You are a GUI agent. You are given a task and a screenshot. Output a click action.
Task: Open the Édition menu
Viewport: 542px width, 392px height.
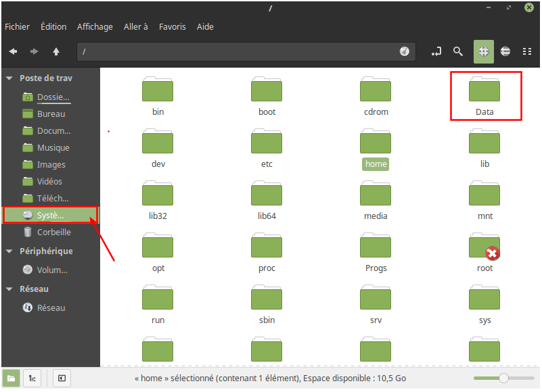tap(53, 26)
